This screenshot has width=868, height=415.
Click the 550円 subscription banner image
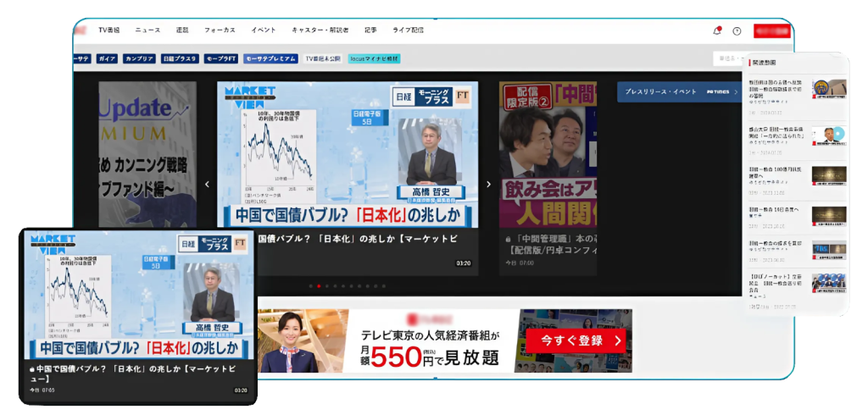click(445, 340)
